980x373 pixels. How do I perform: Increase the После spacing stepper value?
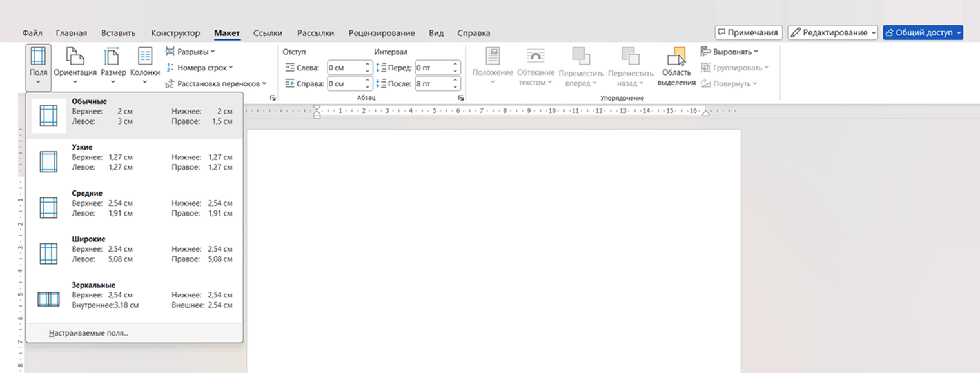pyautogui.click(x=456, y=81)
